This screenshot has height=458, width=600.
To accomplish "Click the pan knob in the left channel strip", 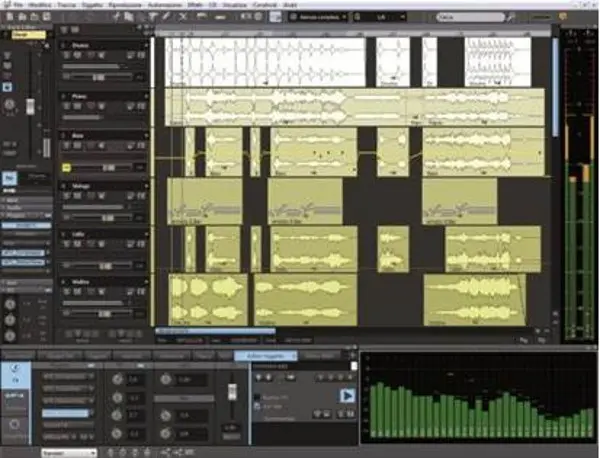I will (9, 104).
